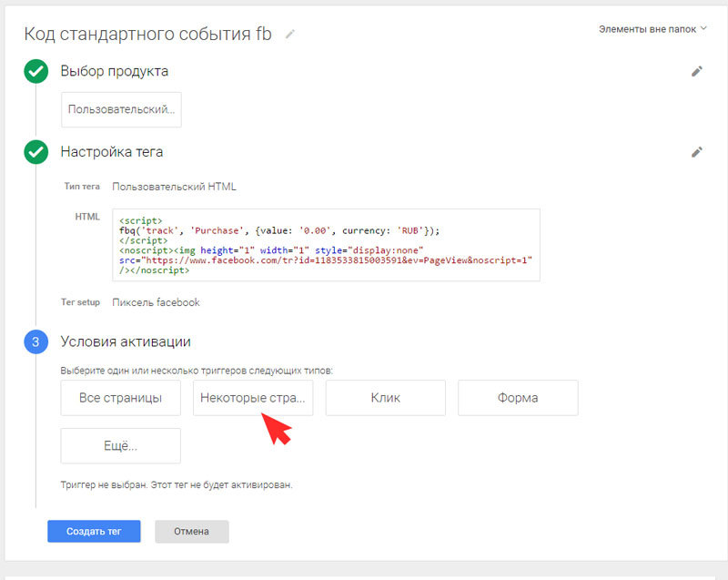This screenshot has width=728, height=580.
Task: Click inside the HTML code box
Action: pos(326,245)
